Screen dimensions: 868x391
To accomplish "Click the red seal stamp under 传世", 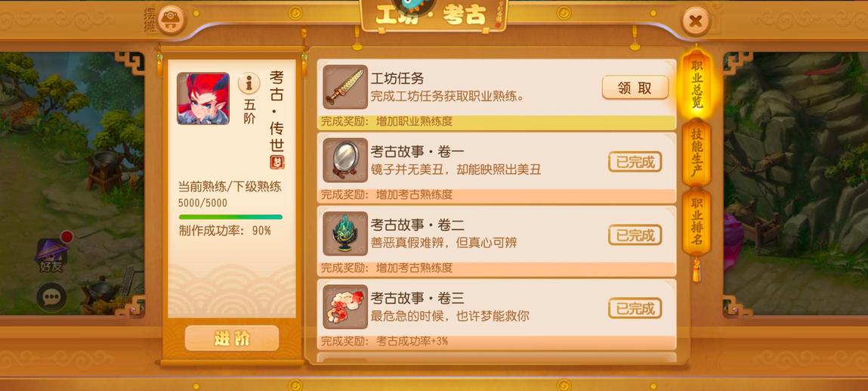I will [x=276, y=163].
